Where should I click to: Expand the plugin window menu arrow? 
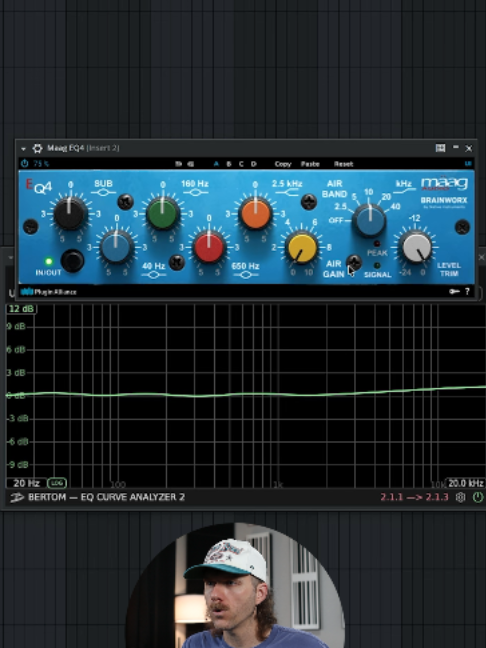[24, 149]
